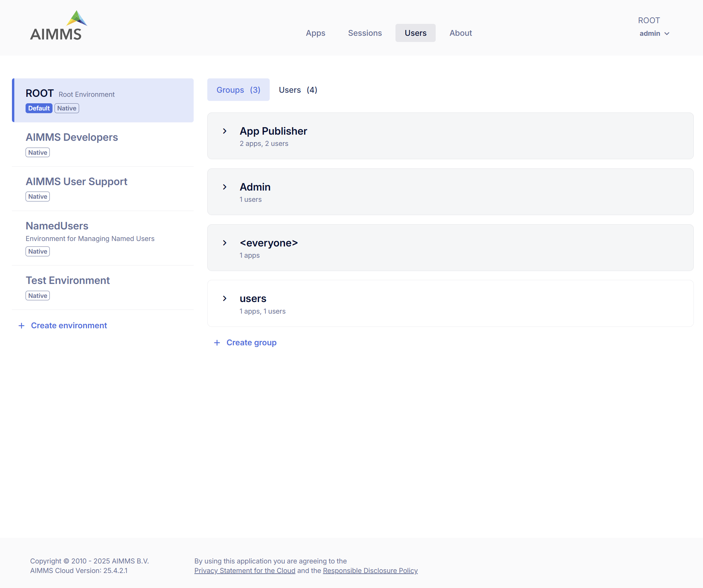Click AIMMS Cloud Version text in footer
The width and height of the screenshot is (703, 588).
click(x=79, y=571)
